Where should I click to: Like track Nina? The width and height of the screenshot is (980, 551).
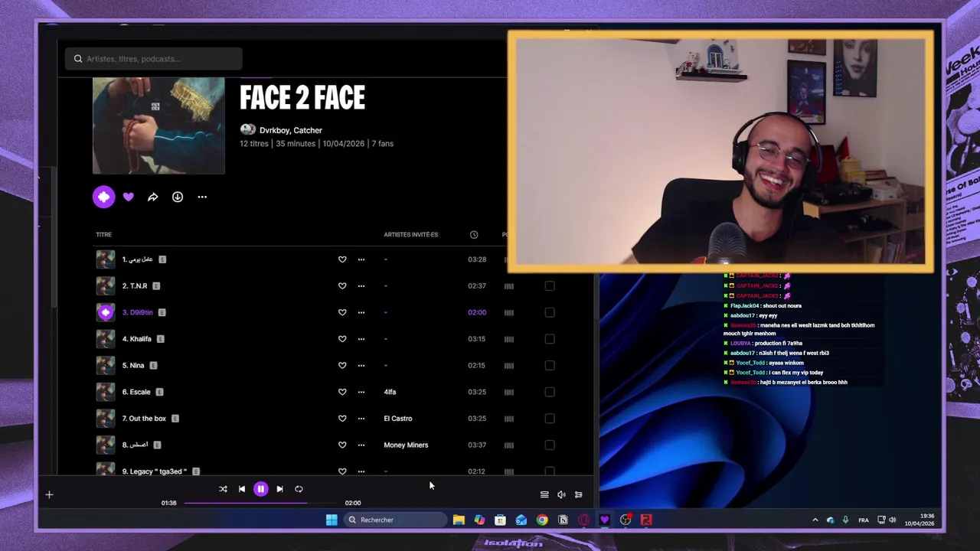coord(342,366)
